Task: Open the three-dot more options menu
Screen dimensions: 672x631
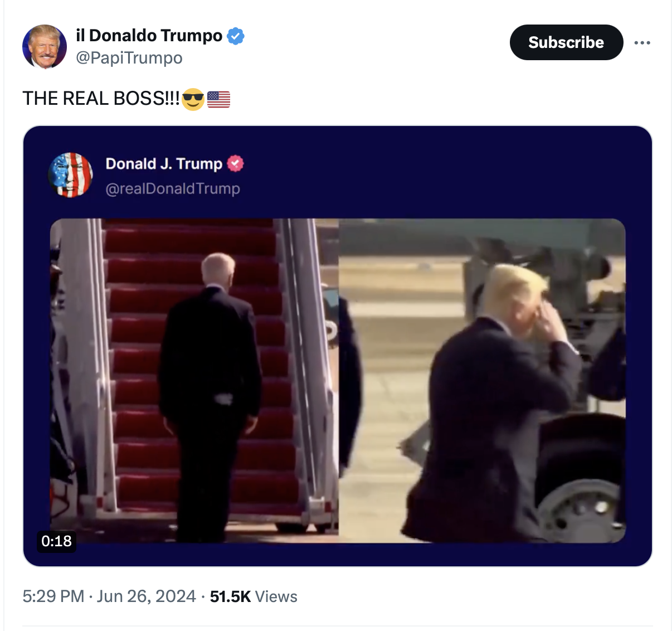Action: click(642, 43)
